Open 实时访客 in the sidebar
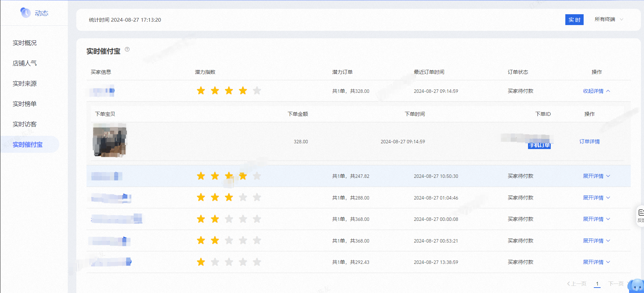 (25, 124)
